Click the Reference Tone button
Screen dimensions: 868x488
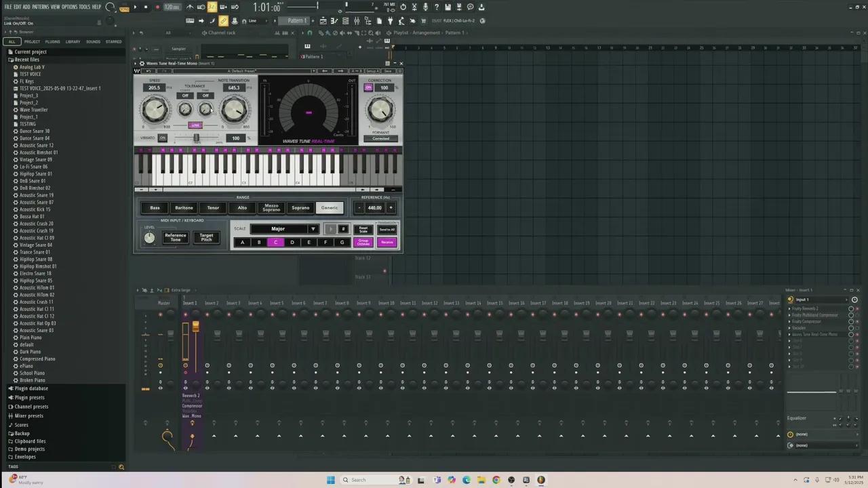pos(176,238)
